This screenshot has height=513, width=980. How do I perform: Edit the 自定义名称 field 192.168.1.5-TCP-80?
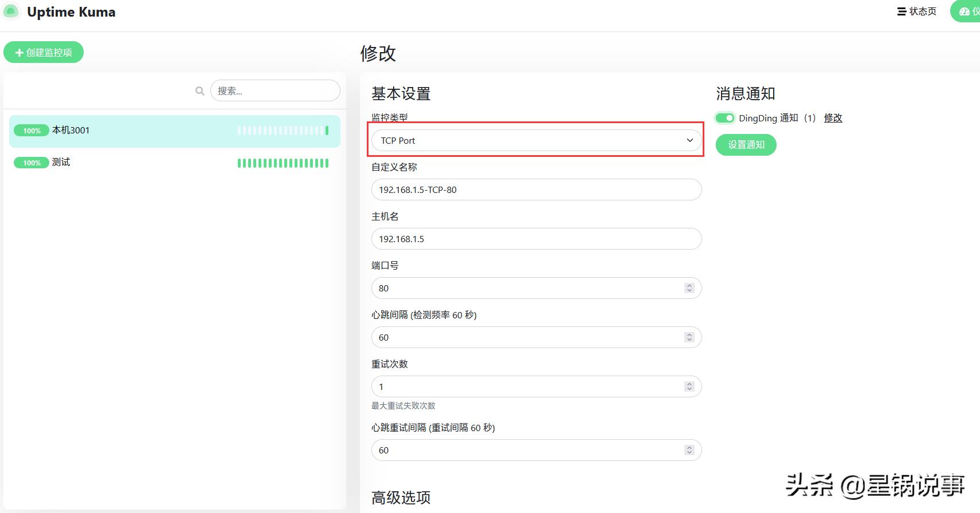click(x=536, y=190)
